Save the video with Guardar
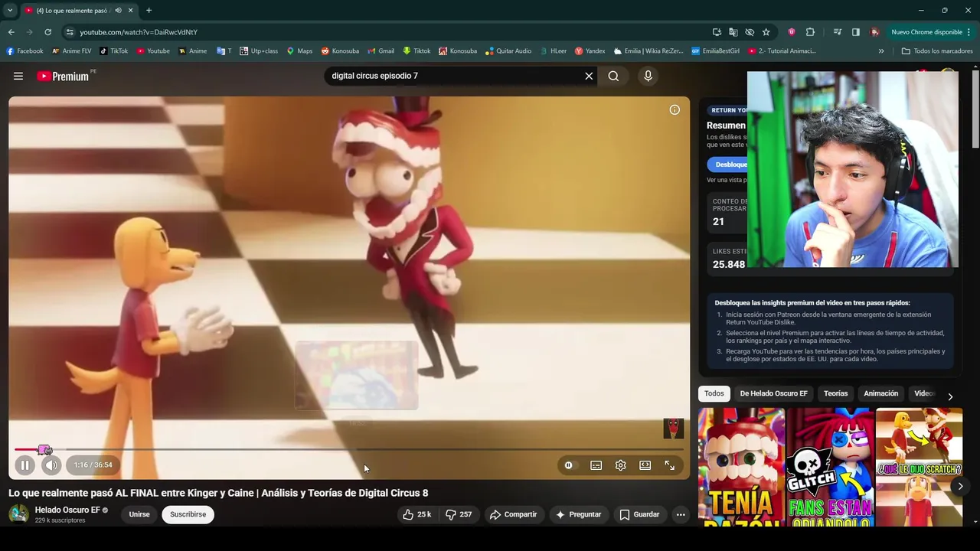The image size is (980, 551). click(x=639, y=514)
